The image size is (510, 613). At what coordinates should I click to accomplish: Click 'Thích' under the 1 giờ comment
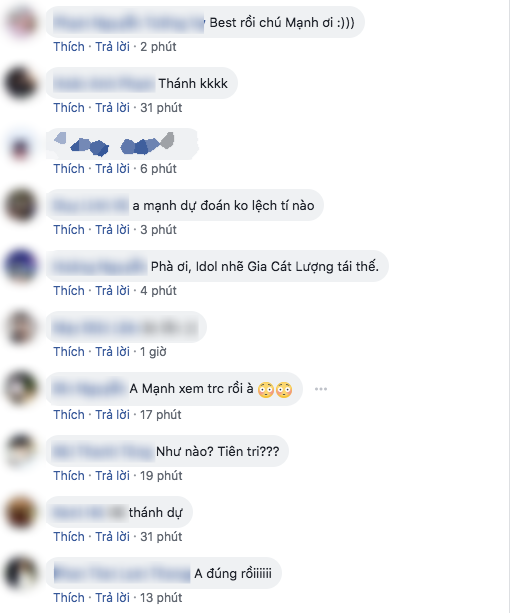pos(69,352)
